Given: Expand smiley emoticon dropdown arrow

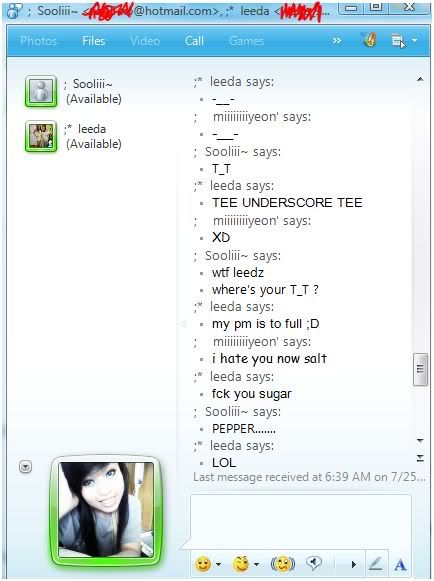Looking at the screenshot, I should 218,564.
